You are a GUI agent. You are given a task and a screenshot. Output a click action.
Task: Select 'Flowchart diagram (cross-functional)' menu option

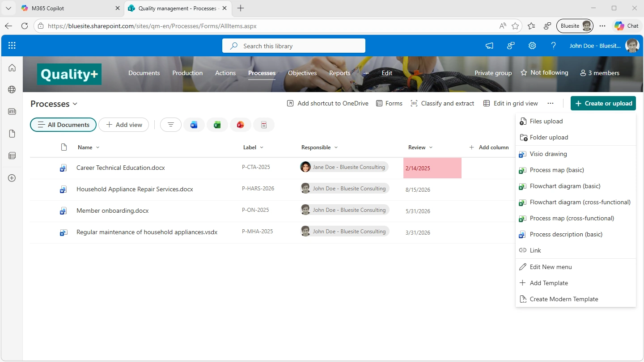point(580,202)
